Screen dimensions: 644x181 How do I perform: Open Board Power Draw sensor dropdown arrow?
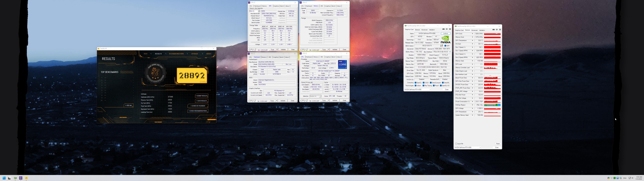pyautogui.click(x=472, y=78)
